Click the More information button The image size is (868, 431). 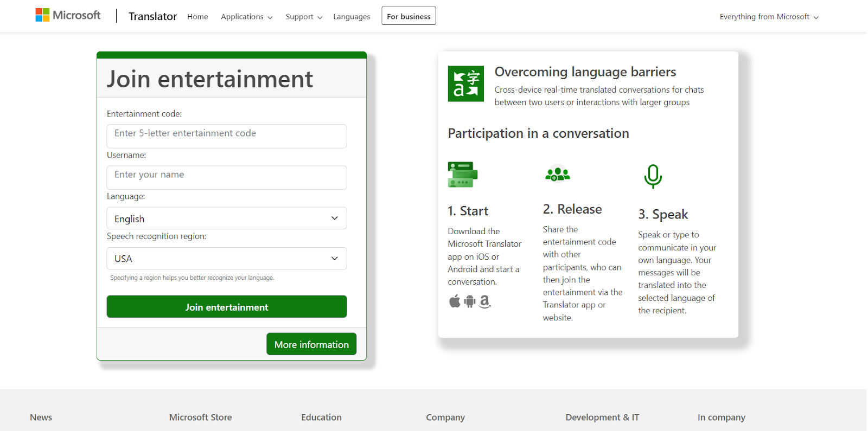click(311, 344)
